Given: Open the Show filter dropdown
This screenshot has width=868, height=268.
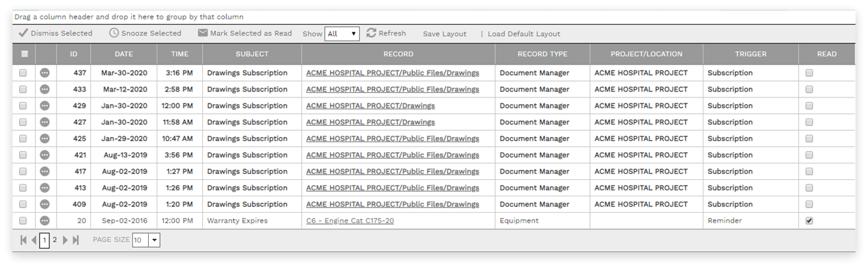Looking at the screenshot, I should [342, 34].
